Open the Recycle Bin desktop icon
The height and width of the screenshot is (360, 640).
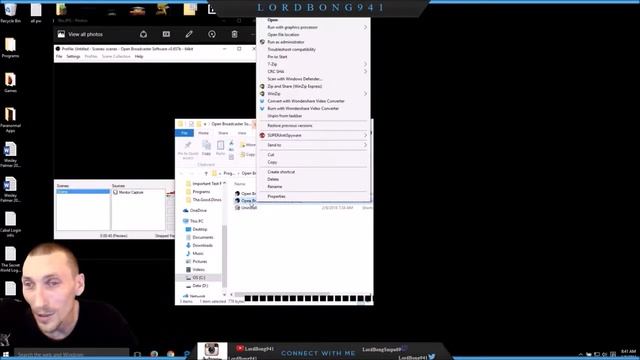pos(10,12)
